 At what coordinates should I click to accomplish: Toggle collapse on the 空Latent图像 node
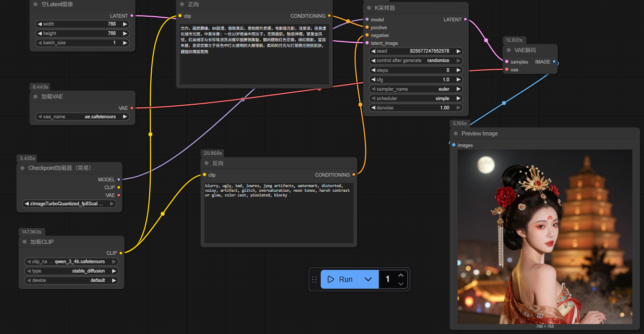pos(35,4)
